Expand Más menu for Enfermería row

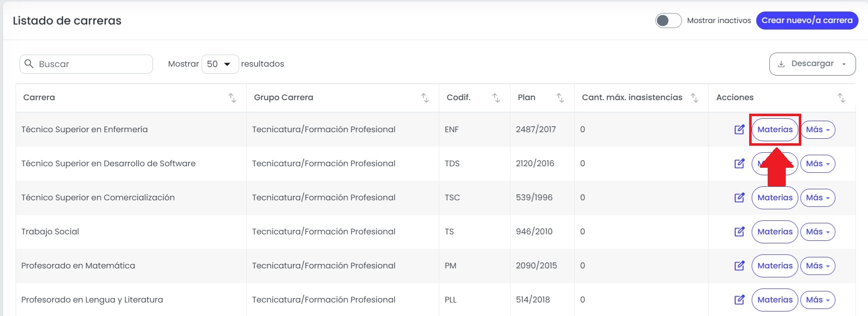[817, 130]
